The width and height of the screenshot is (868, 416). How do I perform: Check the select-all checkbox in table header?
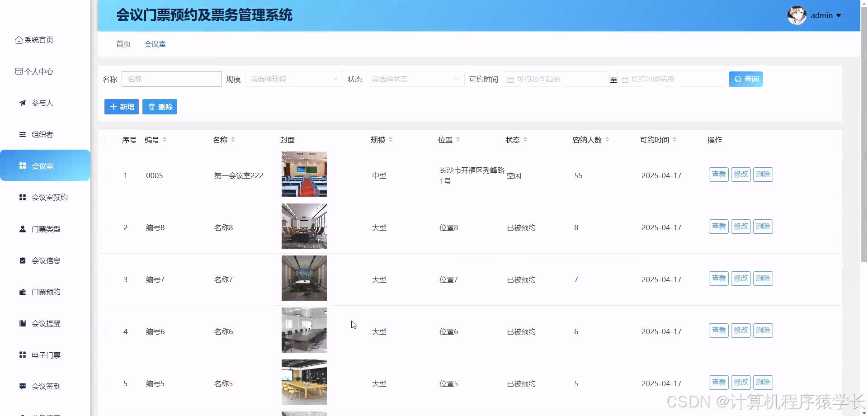[104, 140]
